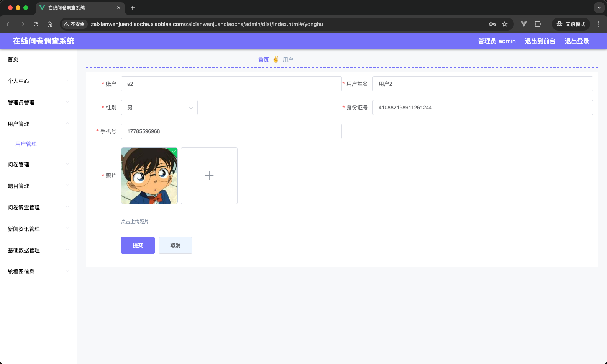Close the 在线问卷调查系统 tab
This screenshot has height=364, width=607.
click(119, 8)
